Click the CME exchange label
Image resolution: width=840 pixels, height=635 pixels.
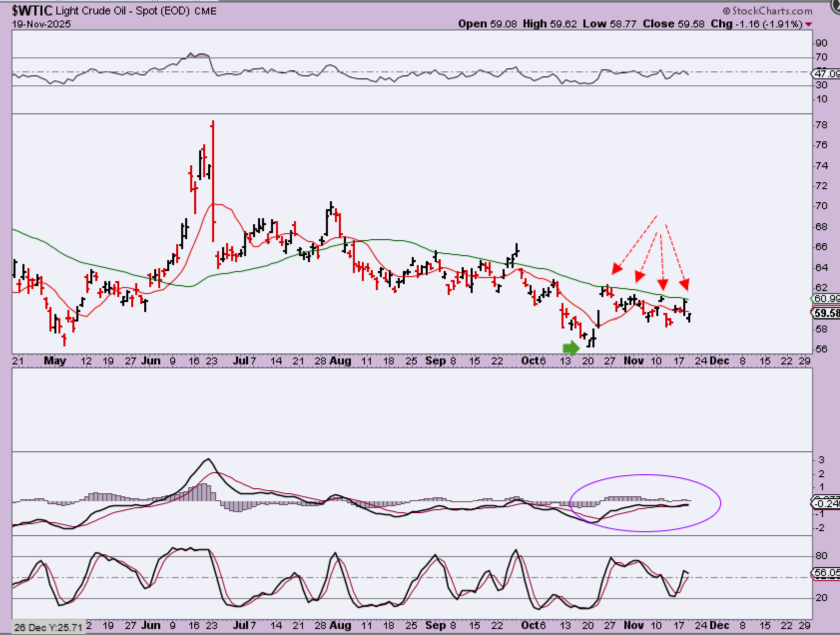206,11
